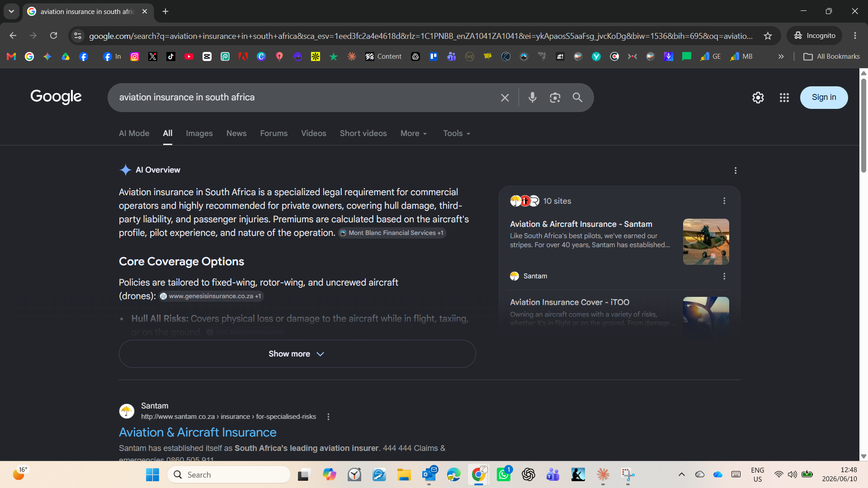Open the more options menu for Santam source card
The image size is (868, 488).
click(x=724, y=276)
